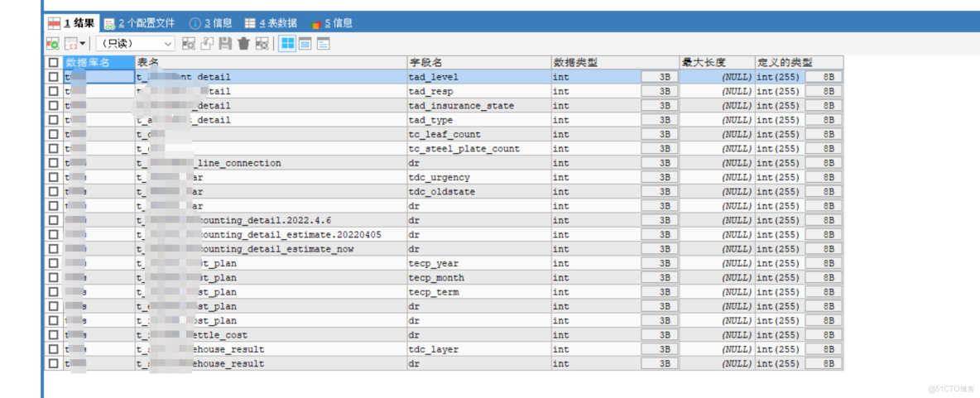Click the delete row trash icon
This screenshot has width=980, height=398.
[243, 44]
